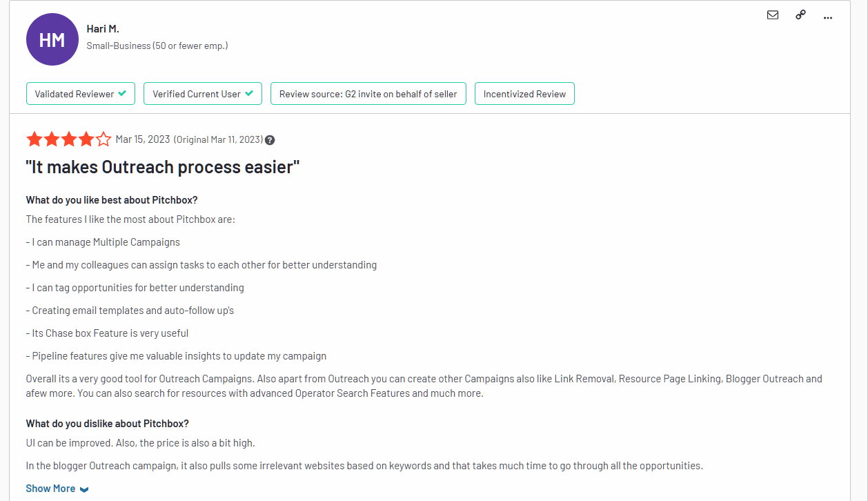The width and height of the screenshot is (868, 501).
Task: Click the third red rating star
Action: click(69, 139)
